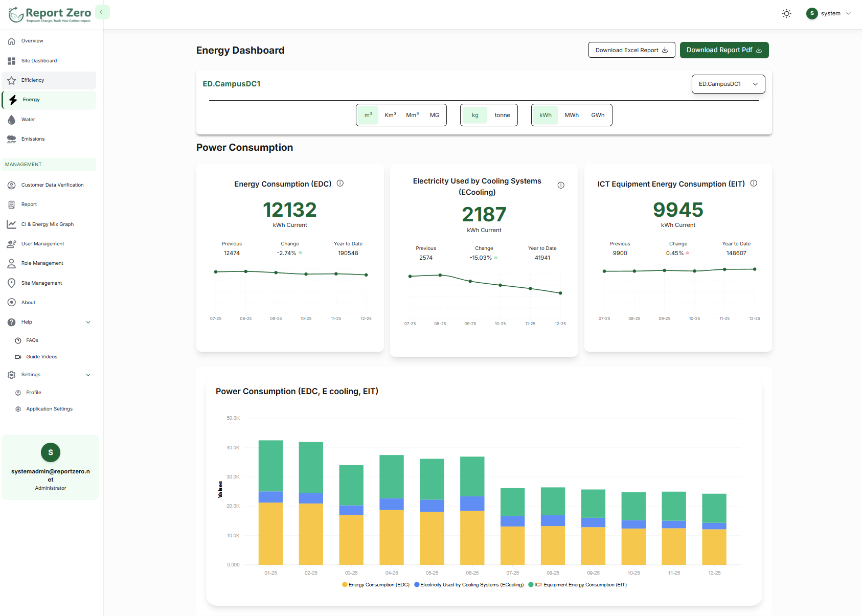Collapse sidebar with the arrow icon
The height and width of the screenshot is (616, 862).
[x=102, y=12]
